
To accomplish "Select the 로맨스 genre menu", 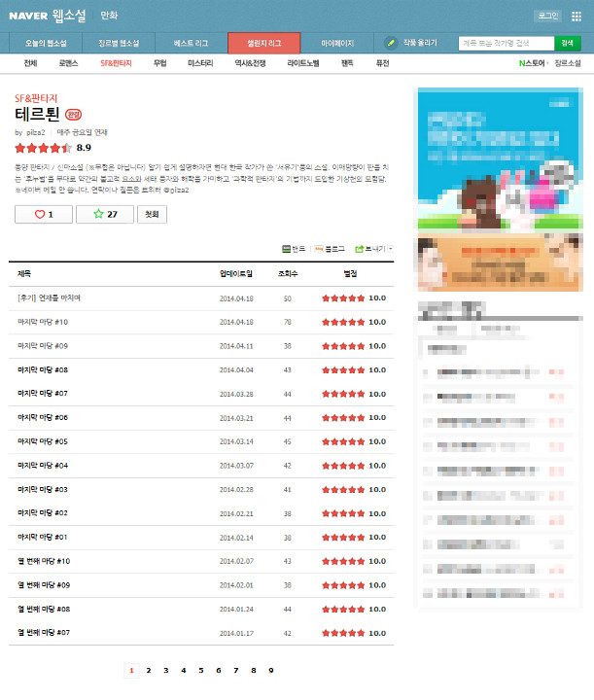I will coord(68,63).
